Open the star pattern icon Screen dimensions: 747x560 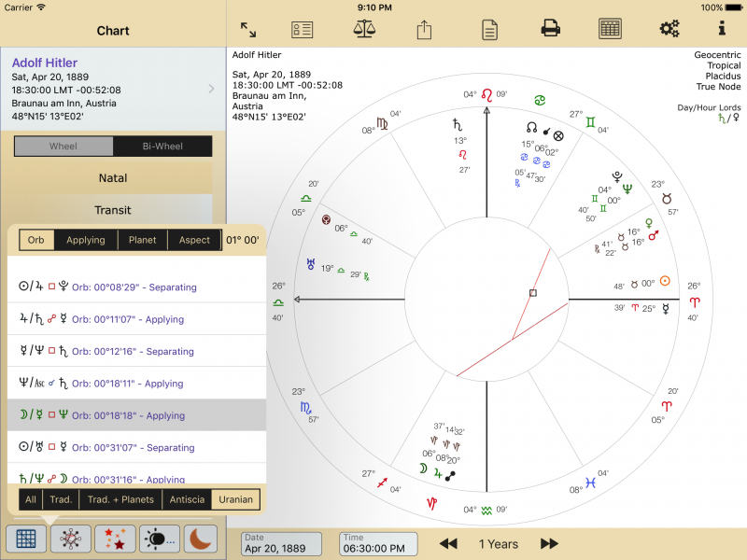pyautogui.click(x=69, y=538)
